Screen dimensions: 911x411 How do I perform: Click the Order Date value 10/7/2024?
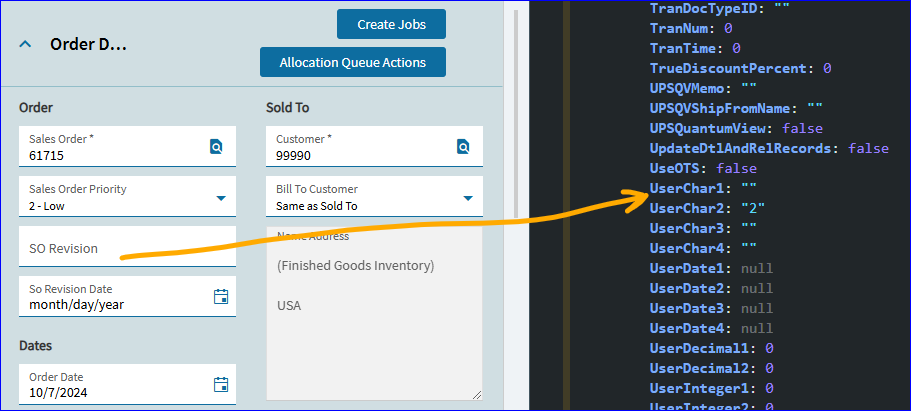[58, 393]
